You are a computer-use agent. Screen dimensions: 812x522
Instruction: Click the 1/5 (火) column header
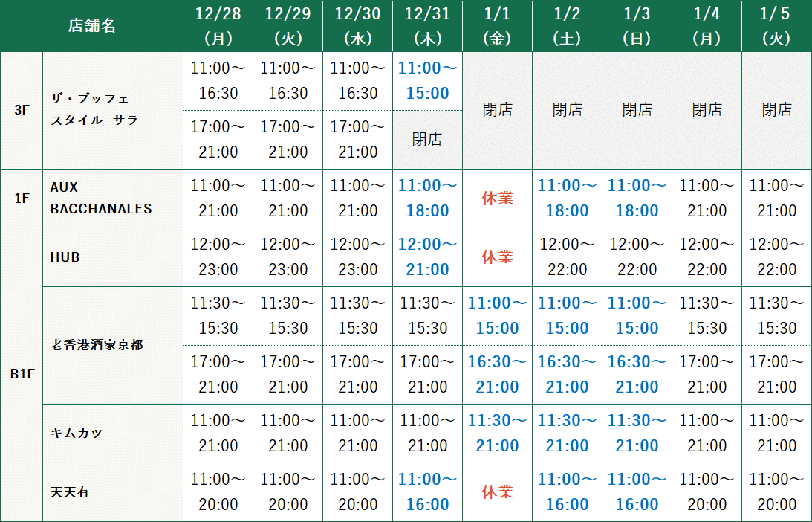[776, 26]
